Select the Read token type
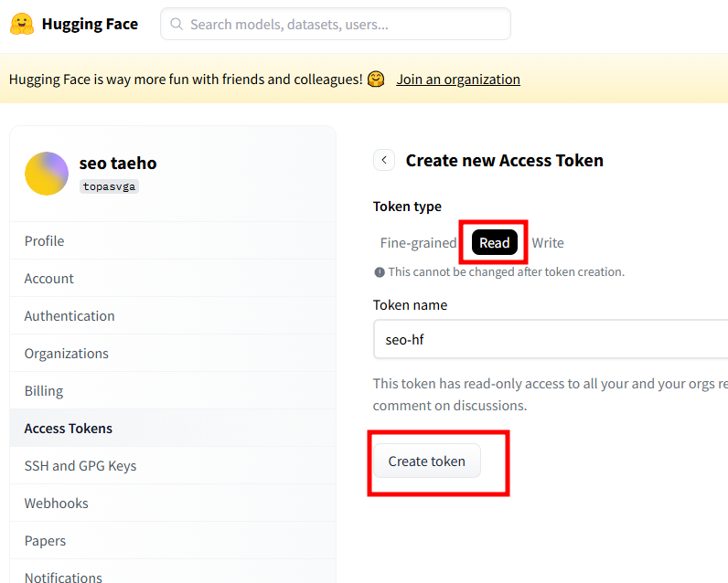The image size is (728, 583). point(494,243)
